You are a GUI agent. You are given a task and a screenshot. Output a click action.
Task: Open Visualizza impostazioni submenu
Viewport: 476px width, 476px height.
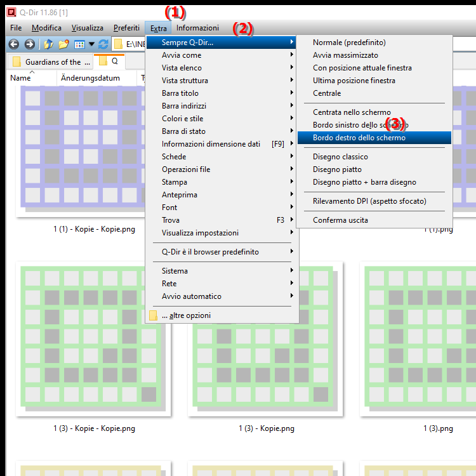coord(221,233)
